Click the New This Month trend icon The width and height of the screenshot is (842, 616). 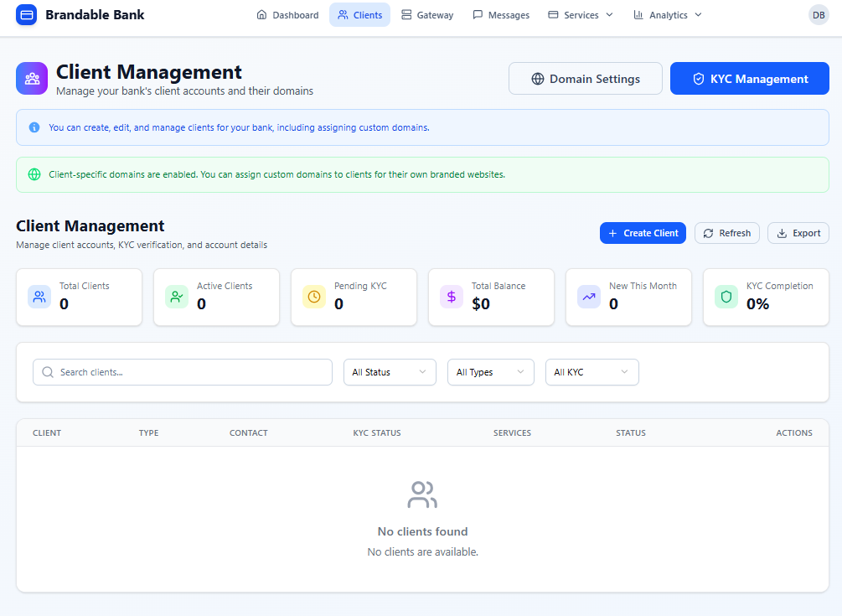click(x=589, y=297)
